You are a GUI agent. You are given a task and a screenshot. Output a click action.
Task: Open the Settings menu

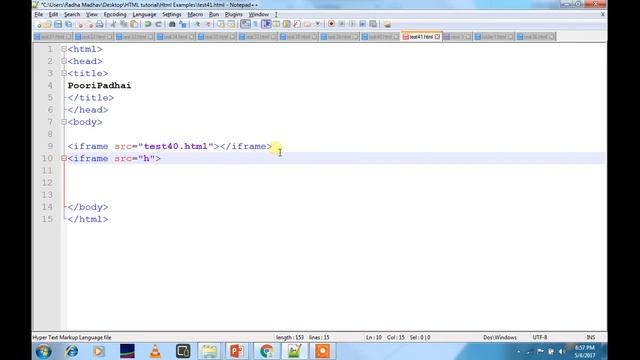tap(171, 14)
